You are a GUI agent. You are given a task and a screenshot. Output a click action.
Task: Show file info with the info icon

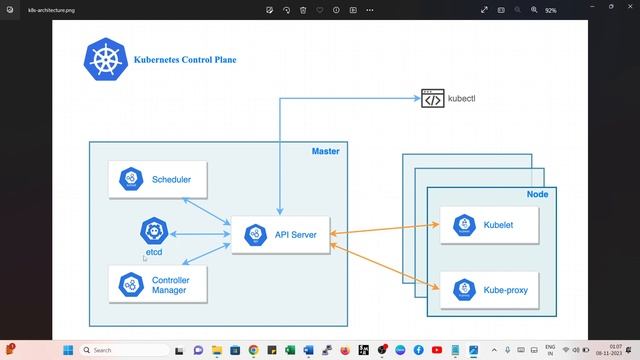coord(336,10)
